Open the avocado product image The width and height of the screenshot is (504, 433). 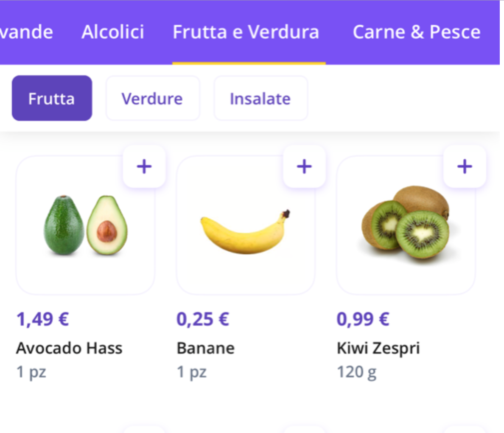pos(85,225)
